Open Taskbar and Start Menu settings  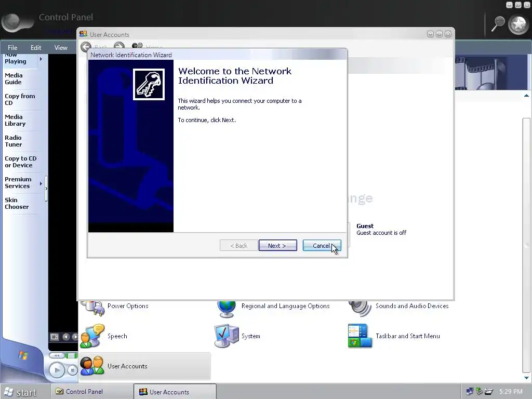tap(394, 336)
